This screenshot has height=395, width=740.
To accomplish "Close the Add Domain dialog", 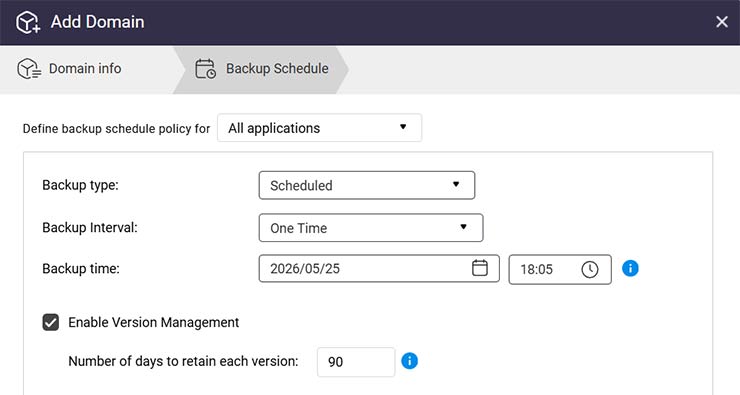I will 722,22.
